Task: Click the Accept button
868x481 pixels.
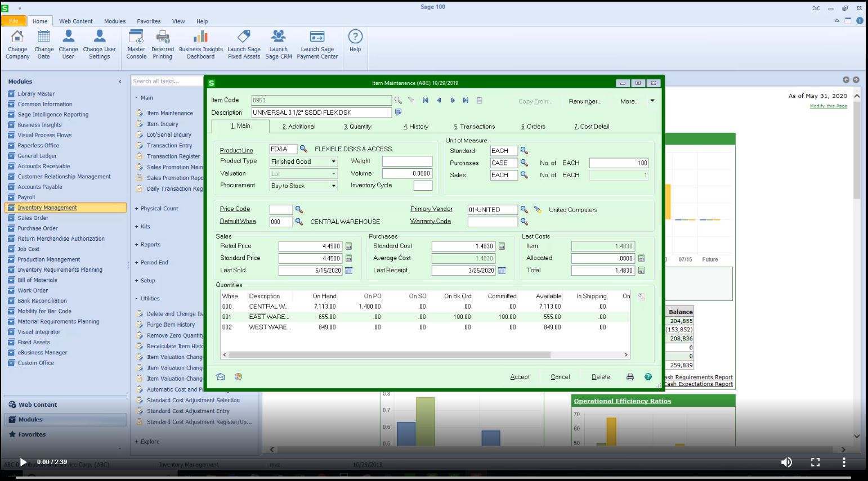Action: [520, 376]
